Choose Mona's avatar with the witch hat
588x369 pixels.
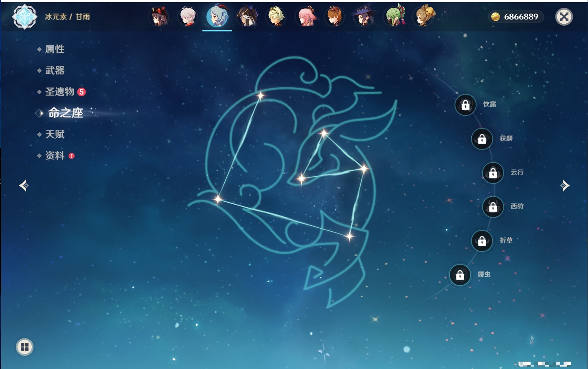(x=364, y=16)
